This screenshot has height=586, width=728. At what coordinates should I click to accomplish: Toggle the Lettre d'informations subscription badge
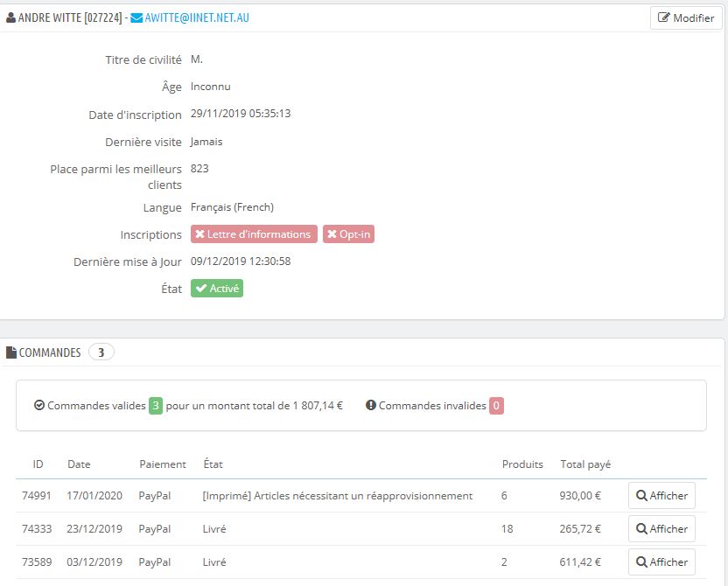(x=254, y=234)
